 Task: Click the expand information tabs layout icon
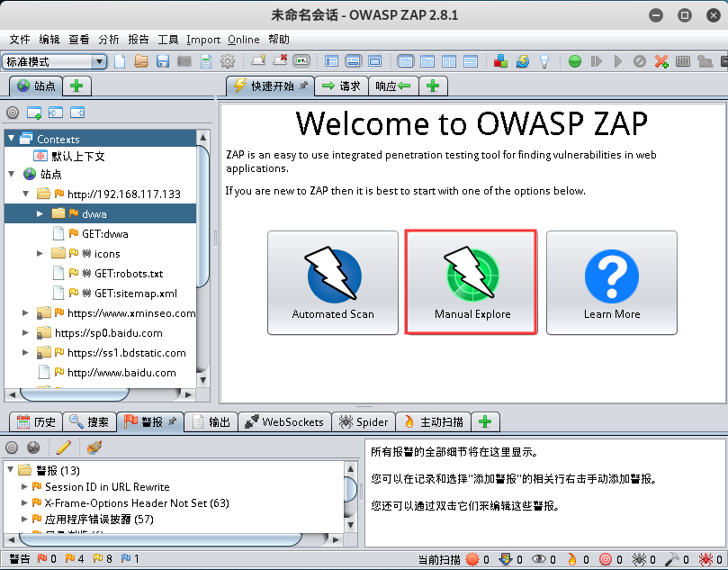[354, 61]
